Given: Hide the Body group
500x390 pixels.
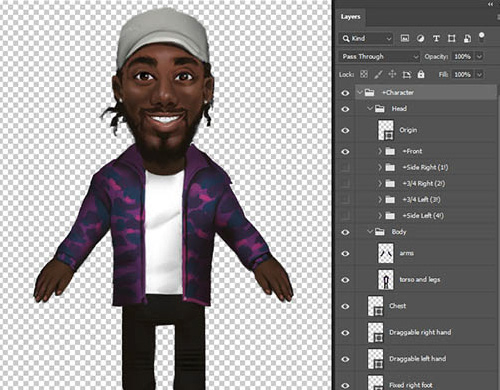Looking at the screenshot, I should click(345, 232).
